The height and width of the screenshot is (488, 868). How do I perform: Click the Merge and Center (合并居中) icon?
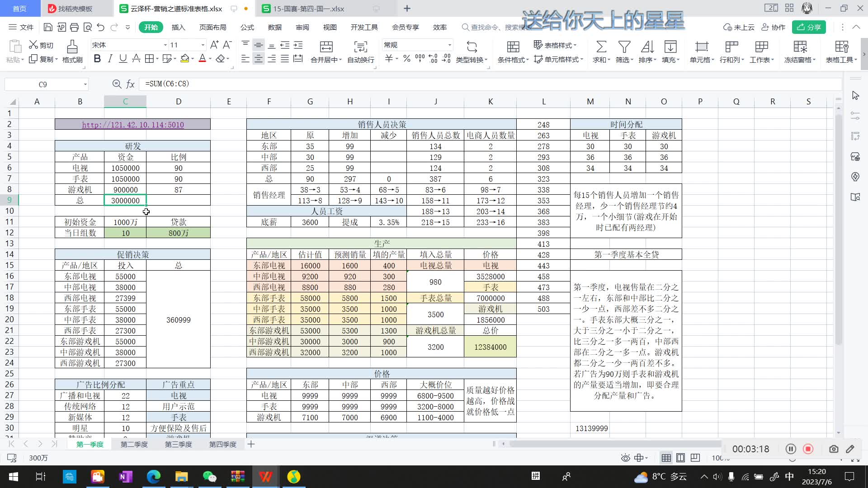tap(326, 47)
